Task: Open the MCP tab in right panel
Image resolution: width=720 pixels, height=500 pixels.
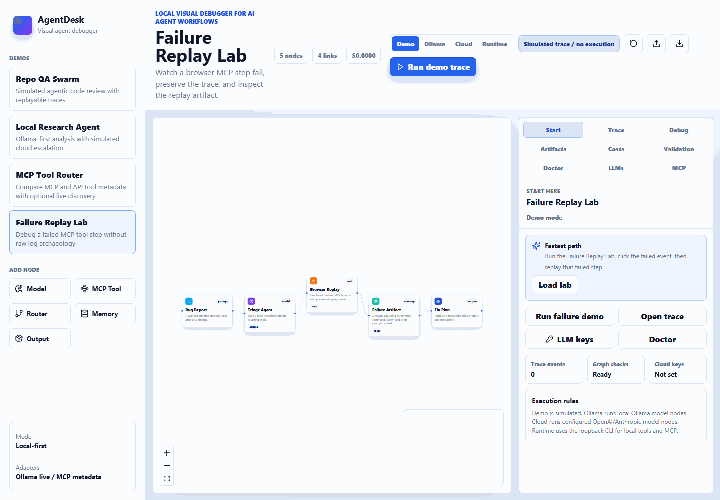Action: [679, 168]
